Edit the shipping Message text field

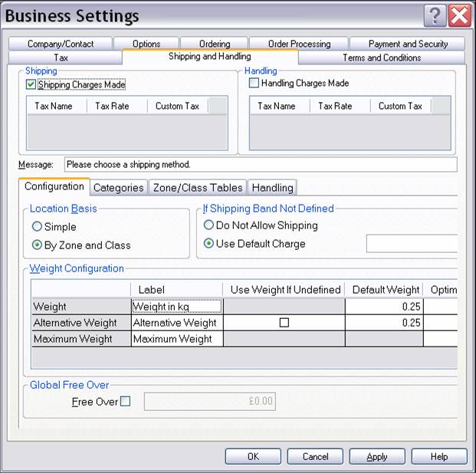[x=260, y=164]
